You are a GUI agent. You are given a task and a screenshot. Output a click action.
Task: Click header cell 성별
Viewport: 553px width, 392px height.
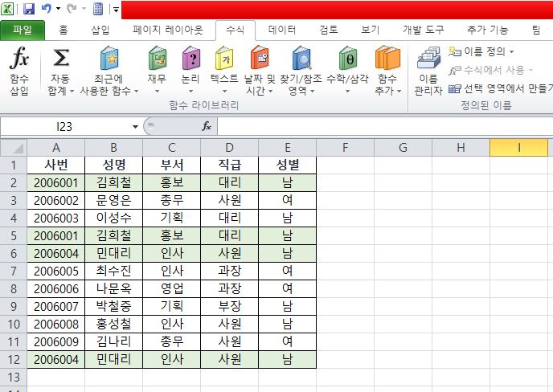(x=288, y=165)
